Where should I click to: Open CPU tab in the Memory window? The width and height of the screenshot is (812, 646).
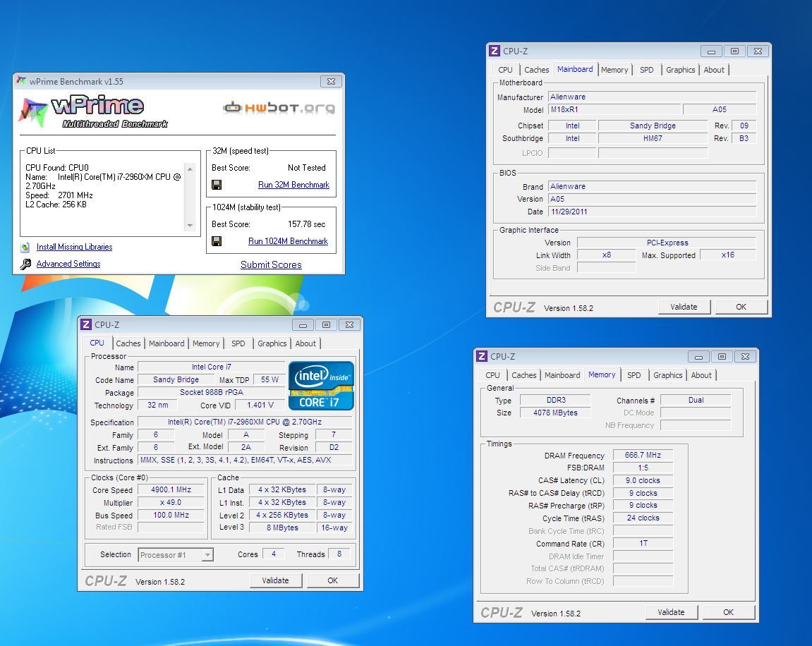coord(492,375)
